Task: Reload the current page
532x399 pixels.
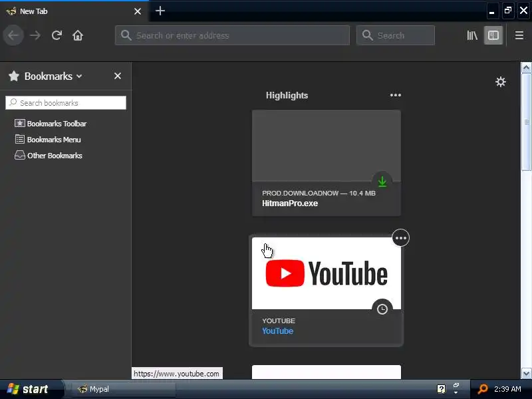Action: click(57, 35)
